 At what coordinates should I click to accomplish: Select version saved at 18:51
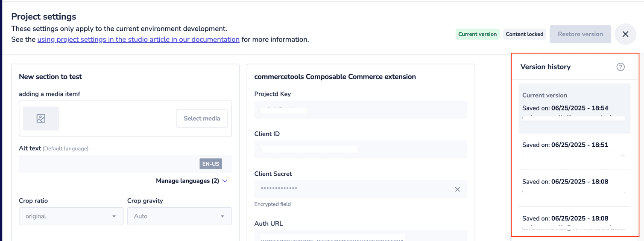(x=574, y=149)
